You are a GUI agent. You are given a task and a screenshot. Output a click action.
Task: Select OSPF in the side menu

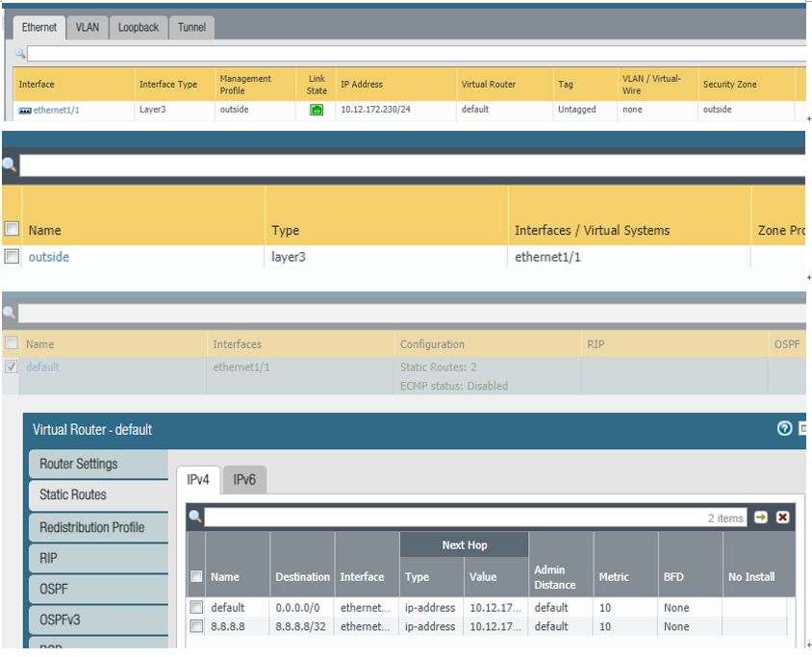point(54,589)
